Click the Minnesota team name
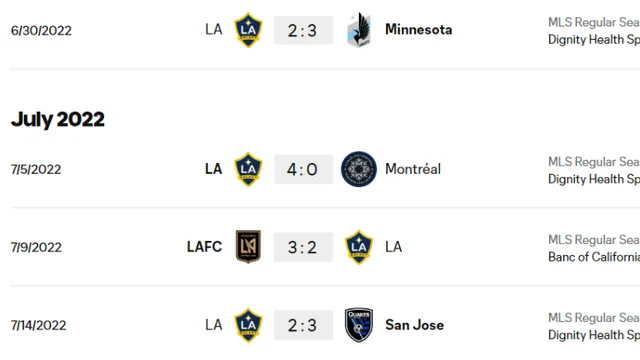Viewport: 640px width, 360px height. tap(418, 29)
